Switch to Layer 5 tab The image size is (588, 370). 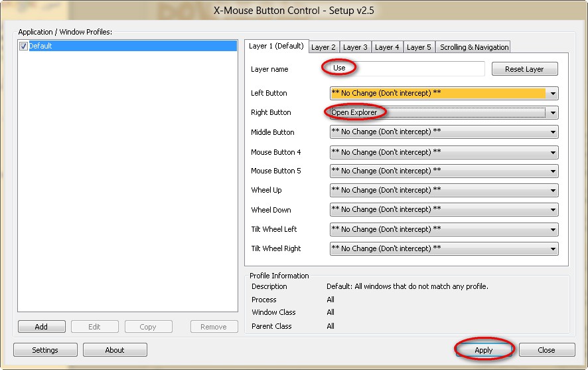pos(419,47)
